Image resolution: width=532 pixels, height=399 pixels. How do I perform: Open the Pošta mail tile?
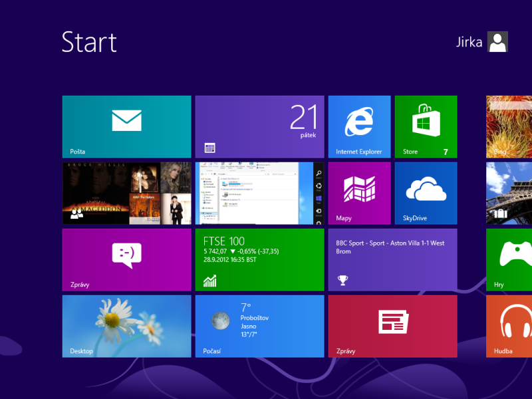pyautogui.click(x=126, y=126)
